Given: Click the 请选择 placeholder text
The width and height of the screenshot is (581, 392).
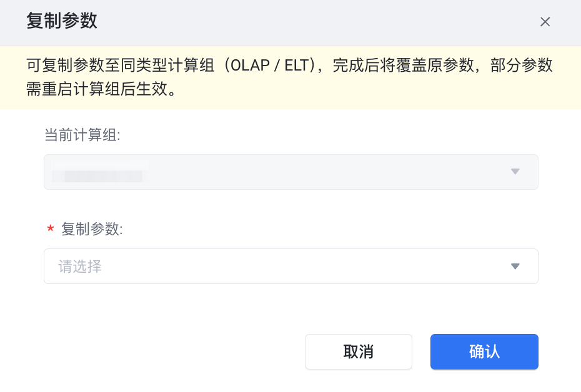Looking at the screenshot, I should [x=80, y=267].
